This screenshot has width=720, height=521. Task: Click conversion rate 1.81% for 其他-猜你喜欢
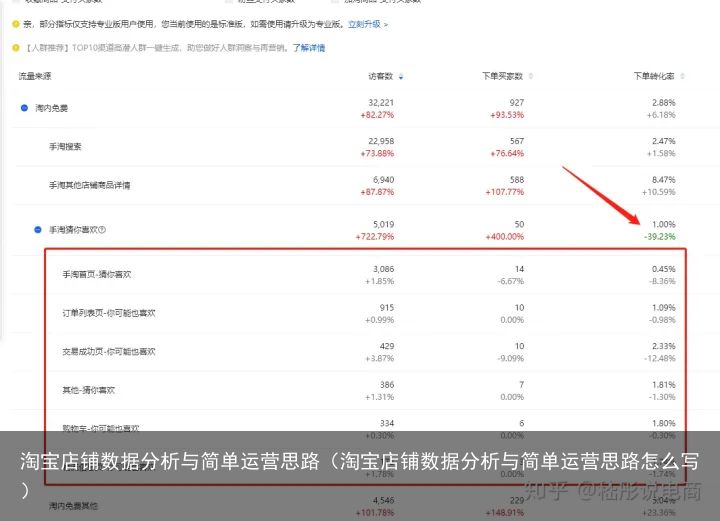(664, 384)
